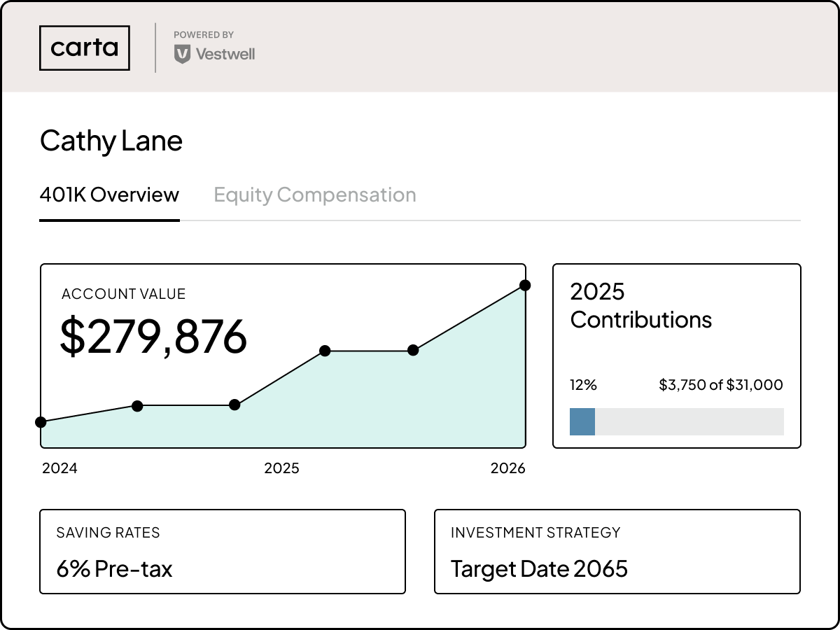The width and height of the screenshot is (840, 630).
Task: Select the 401K Overview tab
Action: [x=110, y=195]
